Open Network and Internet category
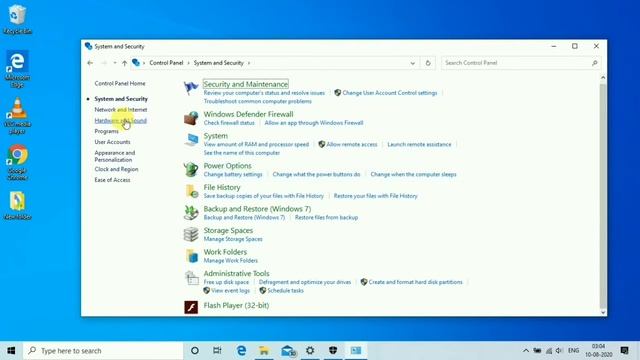This screenshot has width=640, height=360. point(120,110)
